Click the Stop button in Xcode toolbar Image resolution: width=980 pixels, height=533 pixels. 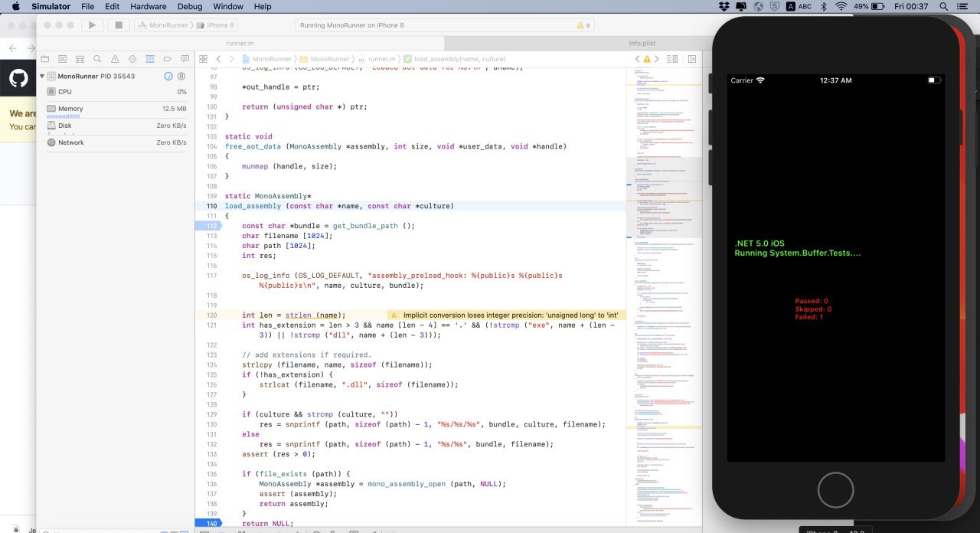(x=119, y=25)
